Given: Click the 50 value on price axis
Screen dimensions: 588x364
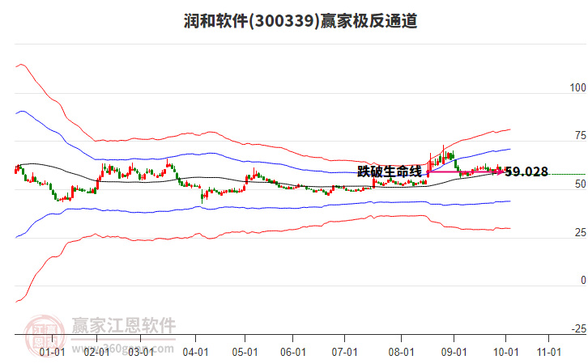Looking at the screenshot, I should click(580, 184).
